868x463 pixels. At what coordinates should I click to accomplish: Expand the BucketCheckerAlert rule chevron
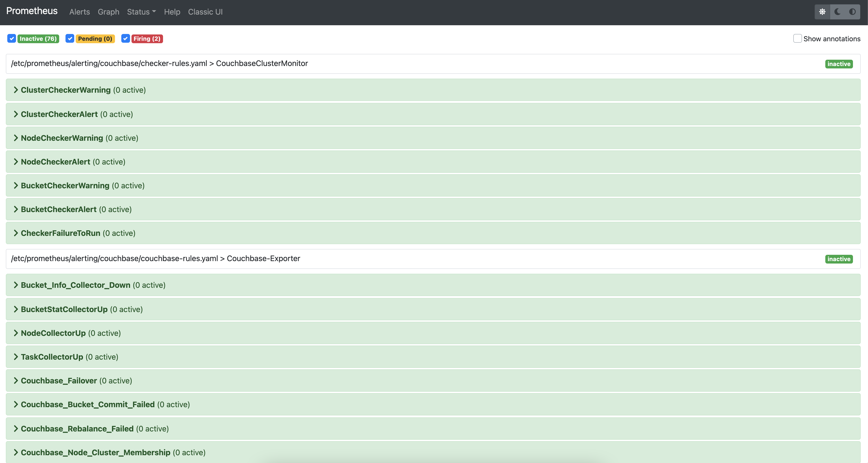point(16,209)
